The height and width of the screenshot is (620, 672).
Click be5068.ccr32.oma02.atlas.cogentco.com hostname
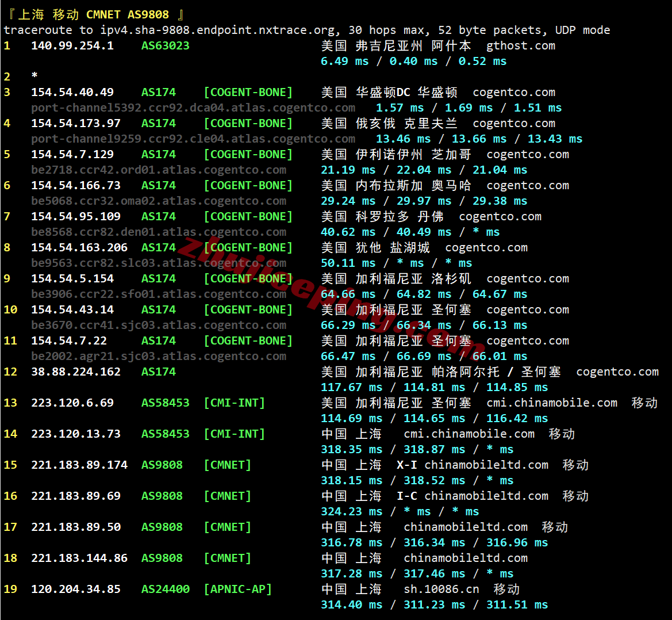coord(158,201)
